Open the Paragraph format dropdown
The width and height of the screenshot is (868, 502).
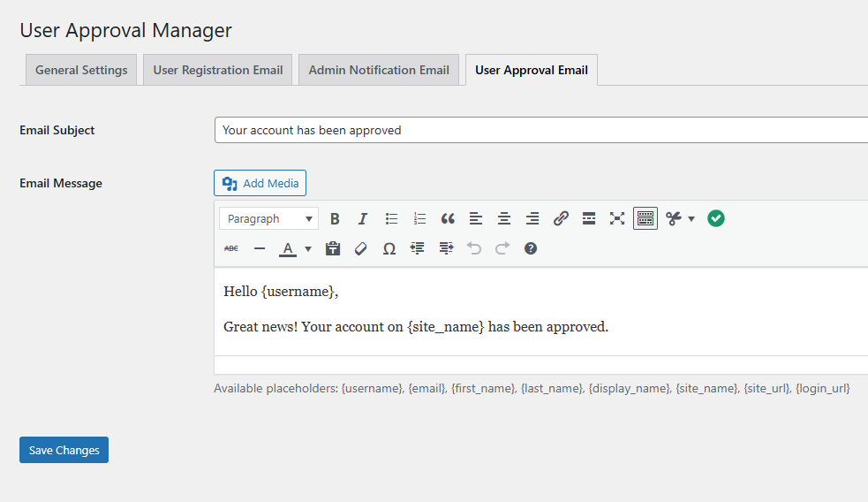pos(268,218)
